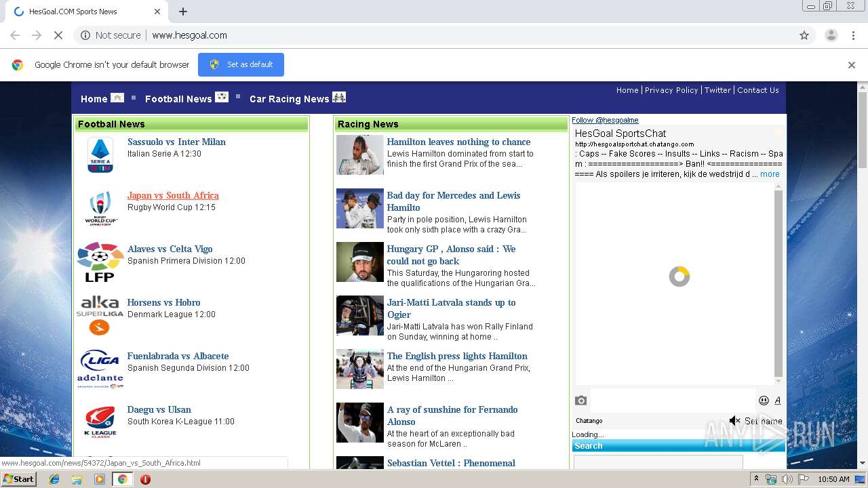Click the Alka Superliga logo
The image size is (868, 488).
[100, 315]
